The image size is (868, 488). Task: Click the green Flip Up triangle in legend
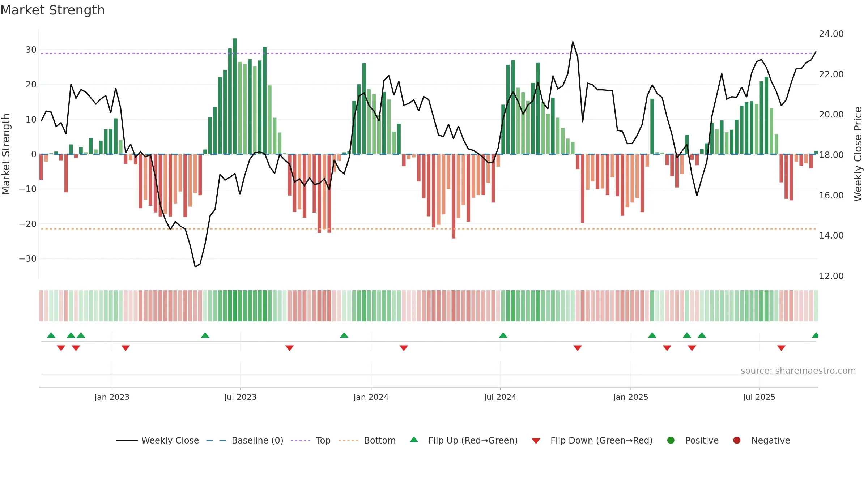click(x=414, y=440)
